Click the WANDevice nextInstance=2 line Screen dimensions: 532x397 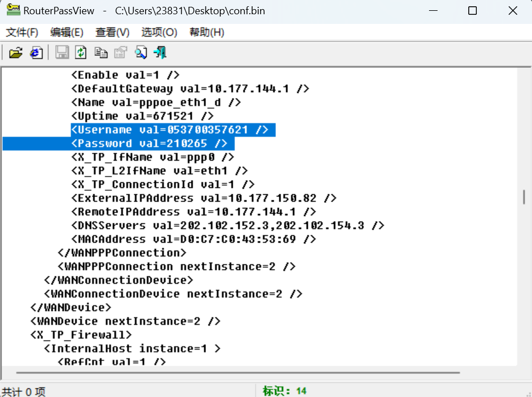[126, 321]
